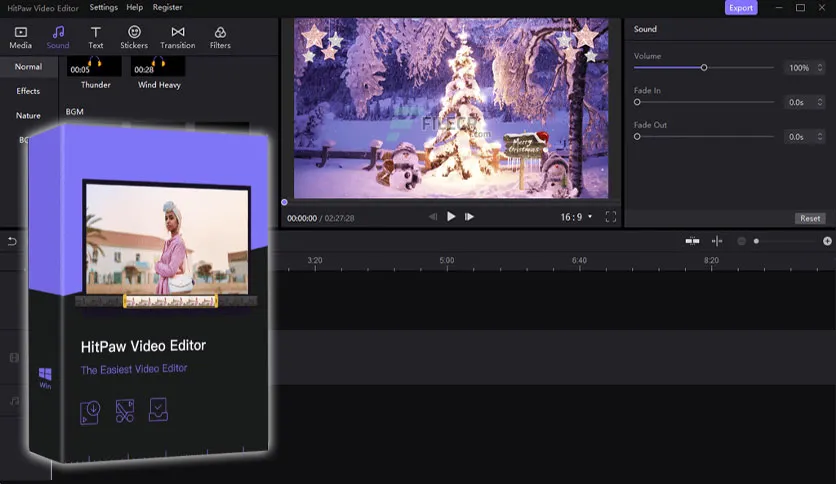Click the Volume slider handle
This screenshot has height=484, width=836.
(x=704, y=68)
